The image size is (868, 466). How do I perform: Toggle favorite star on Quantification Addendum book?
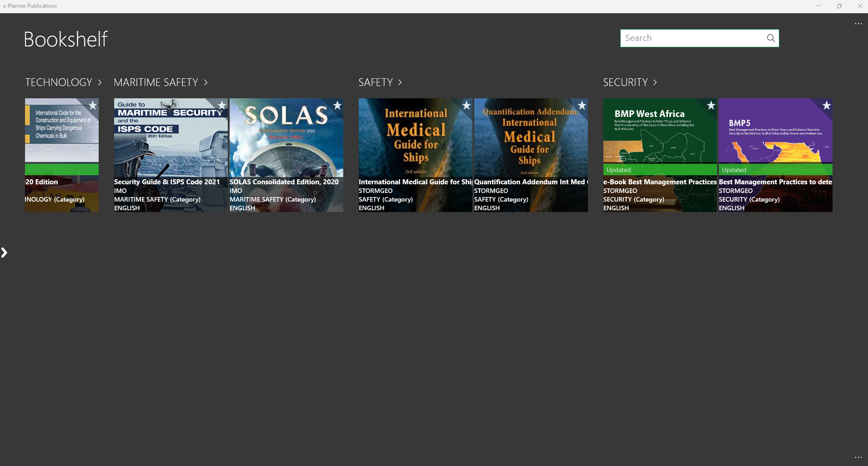tap(582, 106)
